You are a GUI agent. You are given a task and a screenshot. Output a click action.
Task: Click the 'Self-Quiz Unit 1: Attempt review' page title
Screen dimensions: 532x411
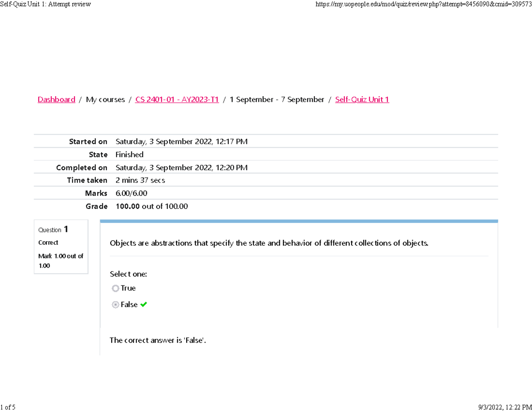46,4
